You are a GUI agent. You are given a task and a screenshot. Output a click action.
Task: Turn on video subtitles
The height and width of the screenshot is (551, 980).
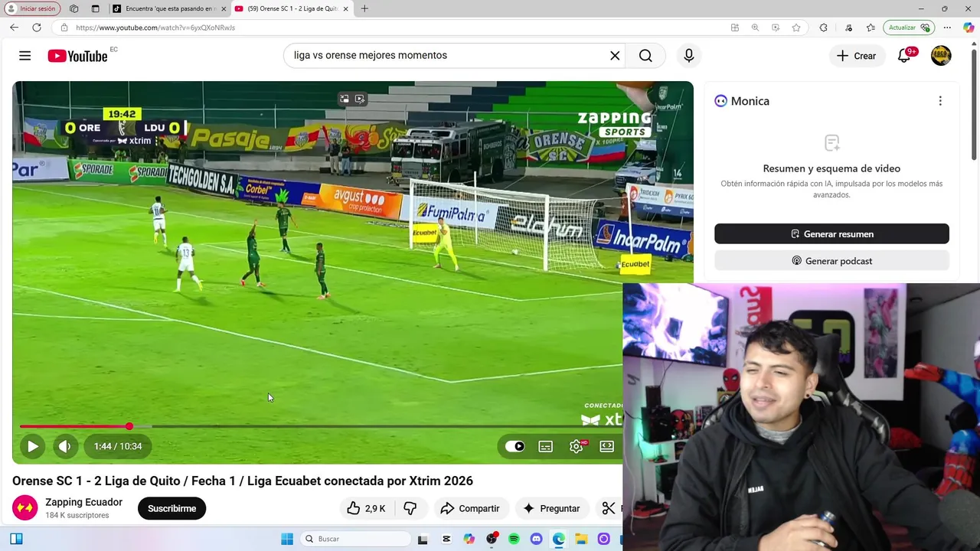(545, 446)
